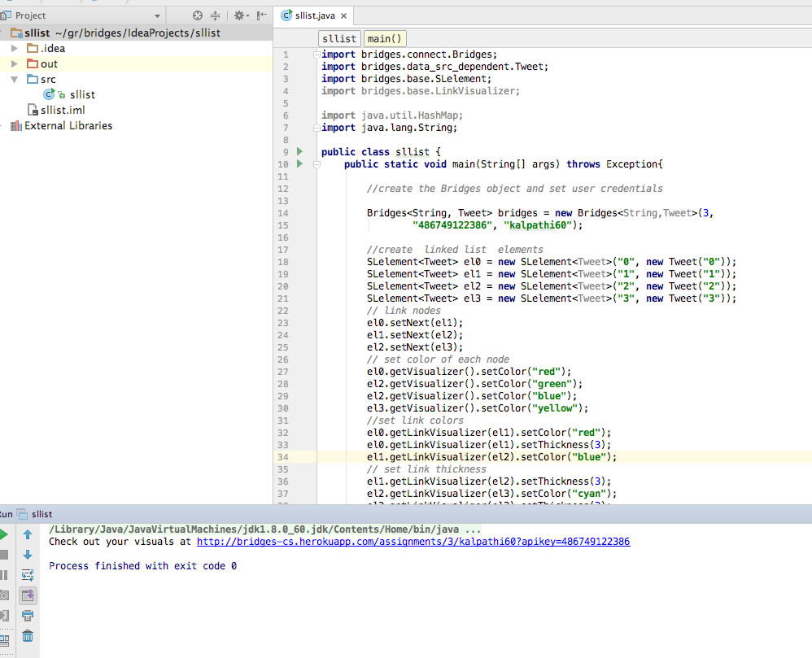Expand the src folder in Project panel

tap(15, 79)
